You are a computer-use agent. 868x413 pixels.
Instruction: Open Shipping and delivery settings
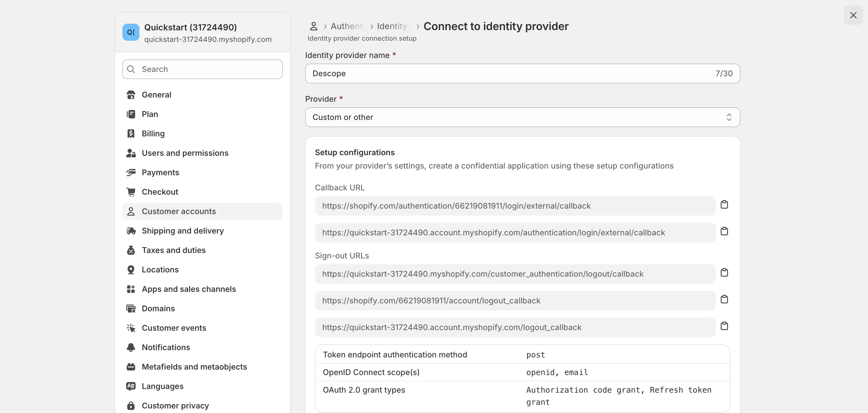[x=202, y=231]
